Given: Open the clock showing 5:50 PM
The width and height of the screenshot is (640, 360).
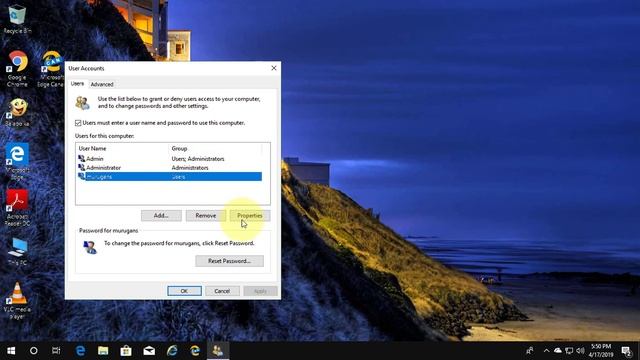Looking at the screenshot, I should [x=601, y=351].
